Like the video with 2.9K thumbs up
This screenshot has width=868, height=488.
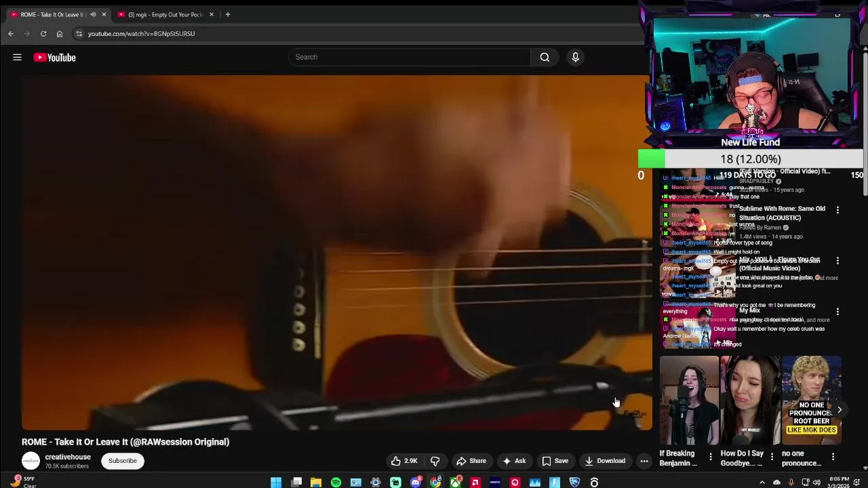click(x=404, y=461)
